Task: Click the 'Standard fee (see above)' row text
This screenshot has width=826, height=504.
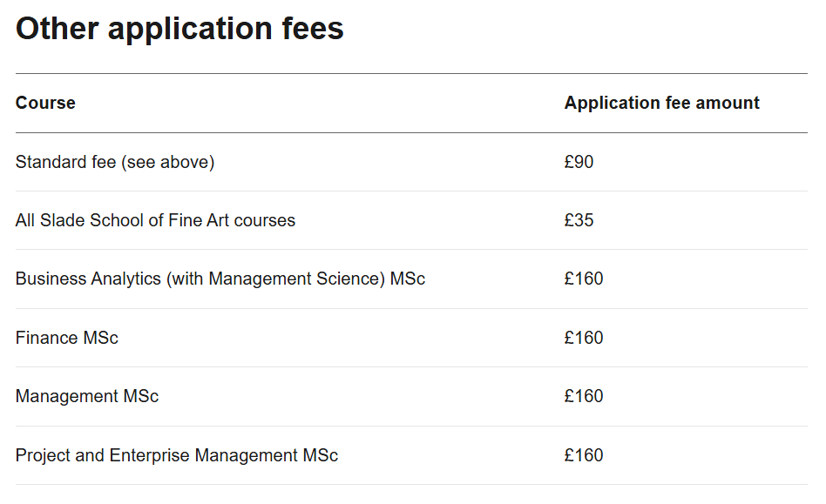Action: tap(115, 162)
